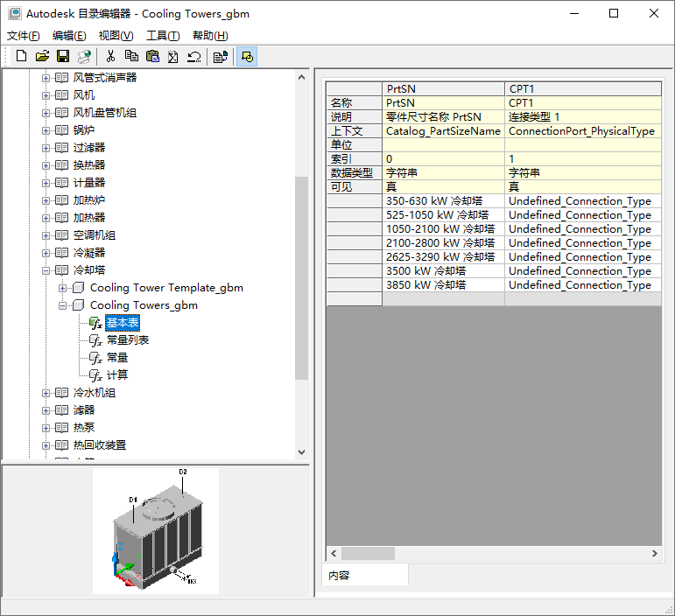Click the 热泵 chapter book icon
675x616 pixels.
click(x=61, y=428)
